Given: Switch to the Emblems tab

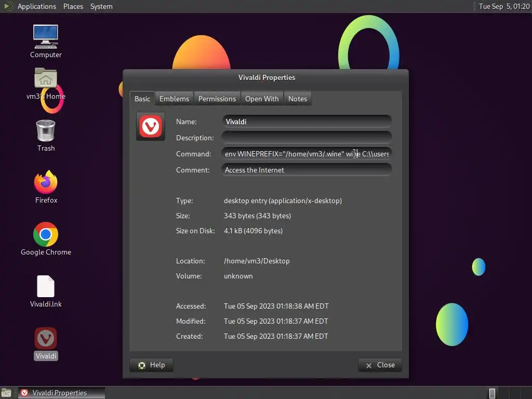Looking at the screenshot, I should coord(174,99).
